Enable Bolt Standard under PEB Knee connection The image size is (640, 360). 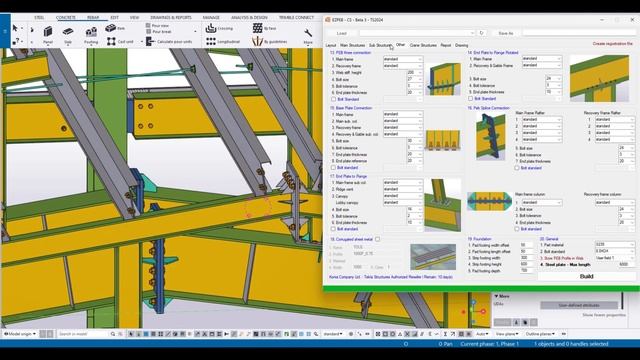[333, 99]
